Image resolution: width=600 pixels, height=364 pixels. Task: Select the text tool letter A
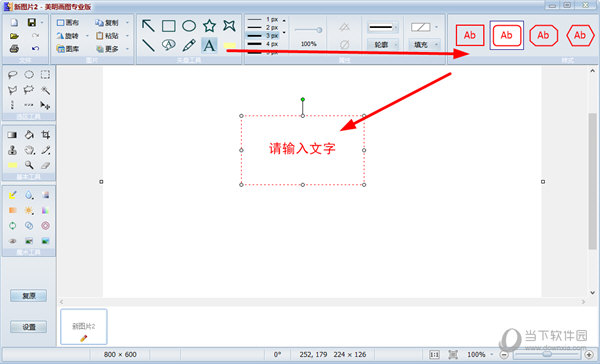[209, 46]
